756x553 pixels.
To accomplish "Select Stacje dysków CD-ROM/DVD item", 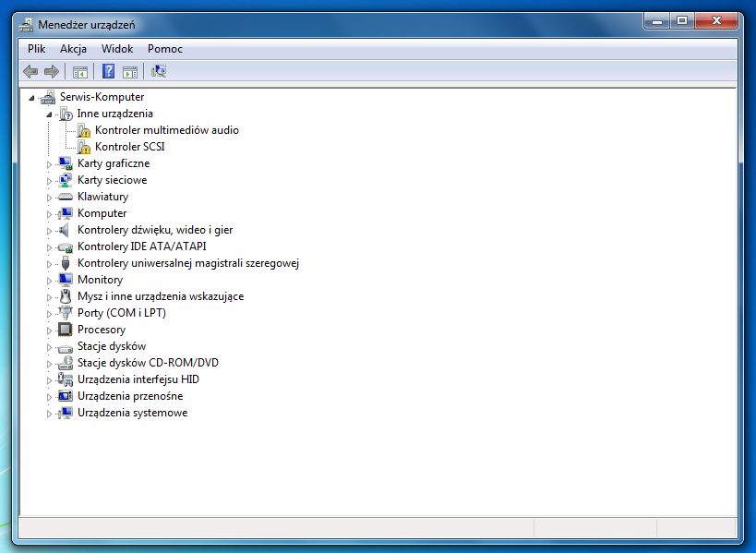I will click(148, 363).
